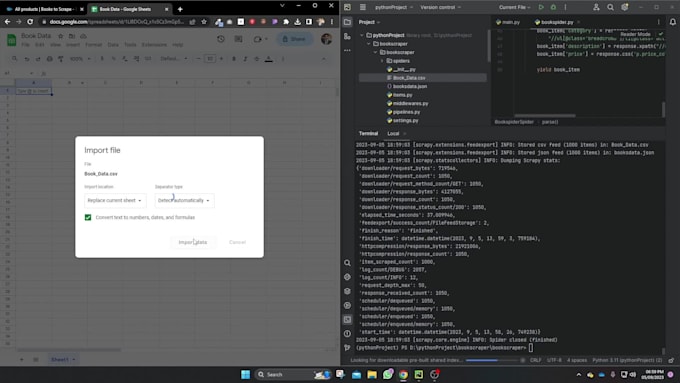This screenshot has height=383, width=680.
Task: Click the Find magnifier icon in left stripe
Action: (x=347, y=263)
